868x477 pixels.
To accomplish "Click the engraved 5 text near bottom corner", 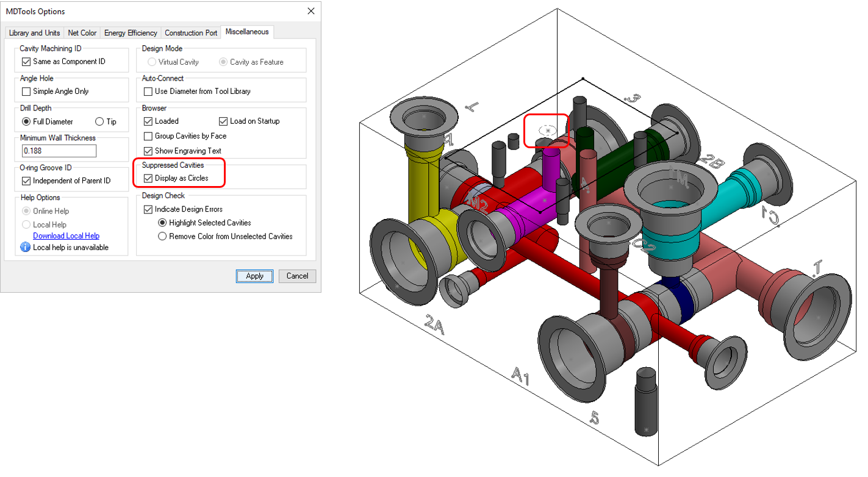I will coord(595,417).
